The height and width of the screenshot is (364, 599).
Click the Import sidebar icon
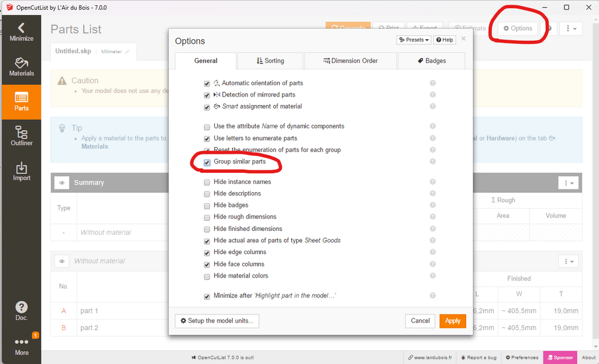(x=21, y=171)
